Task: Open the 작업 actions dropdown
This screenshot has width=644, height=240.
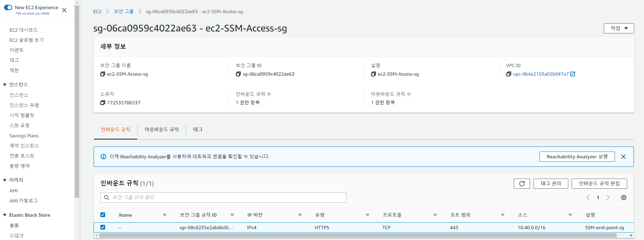Action: tap(619, 28)
